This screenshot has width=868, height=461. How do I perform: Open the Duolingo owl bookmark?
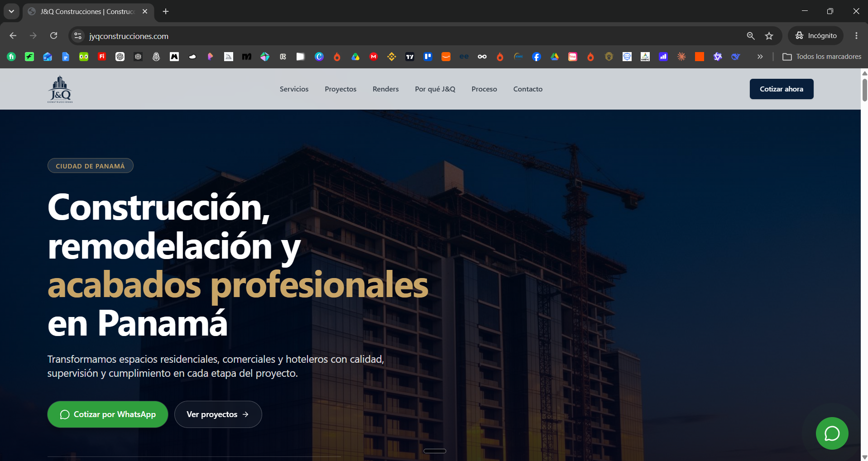click(84, 57)
